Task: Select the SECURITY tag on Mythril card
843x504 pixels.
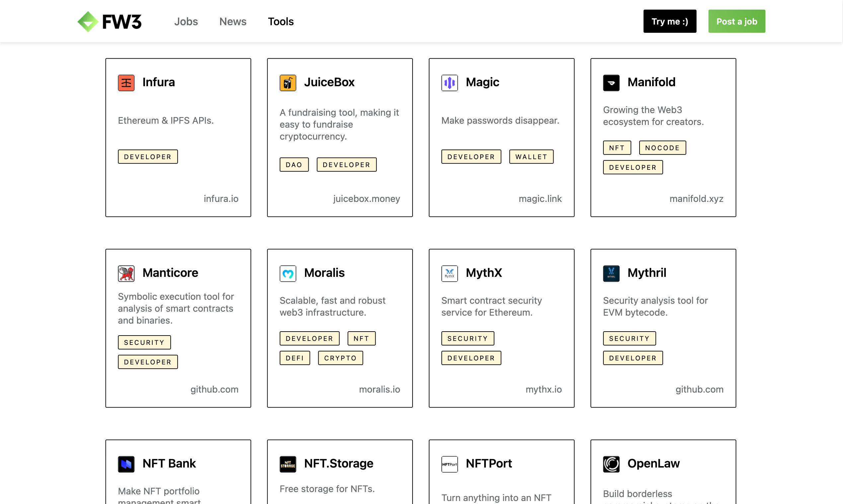Action: [630, 338]
